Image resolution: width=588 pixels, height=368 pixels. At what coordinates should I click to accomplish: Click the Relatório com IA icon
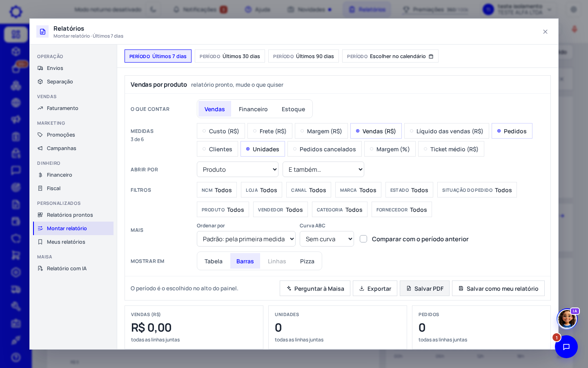pos(40,269)
